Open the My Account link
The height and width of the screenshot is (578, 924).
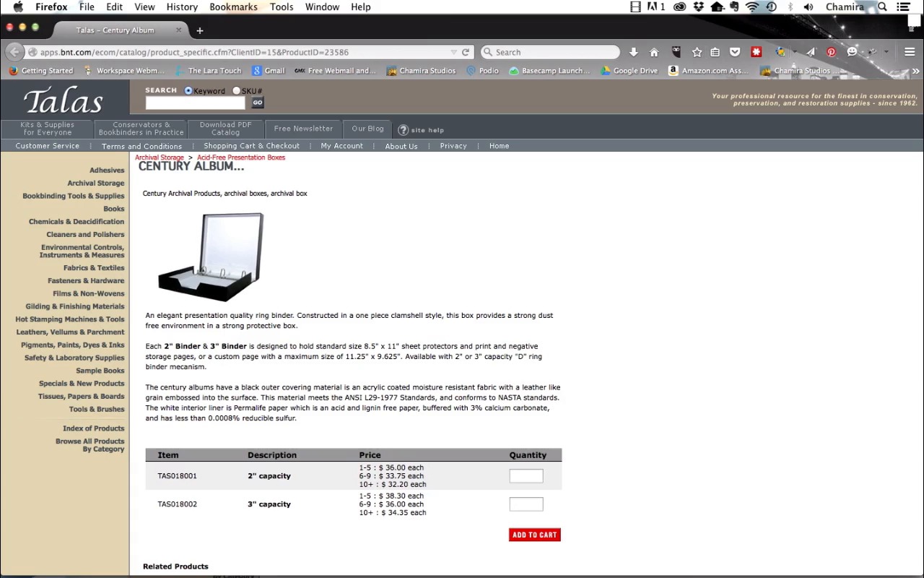[341, 146]
